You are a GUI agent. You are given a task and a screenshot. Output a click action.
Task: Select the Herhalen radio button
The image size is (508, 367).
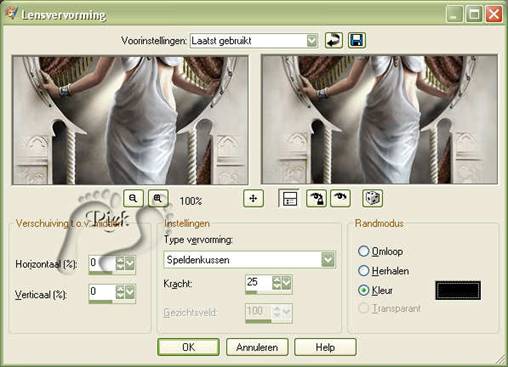pos(364,270)
